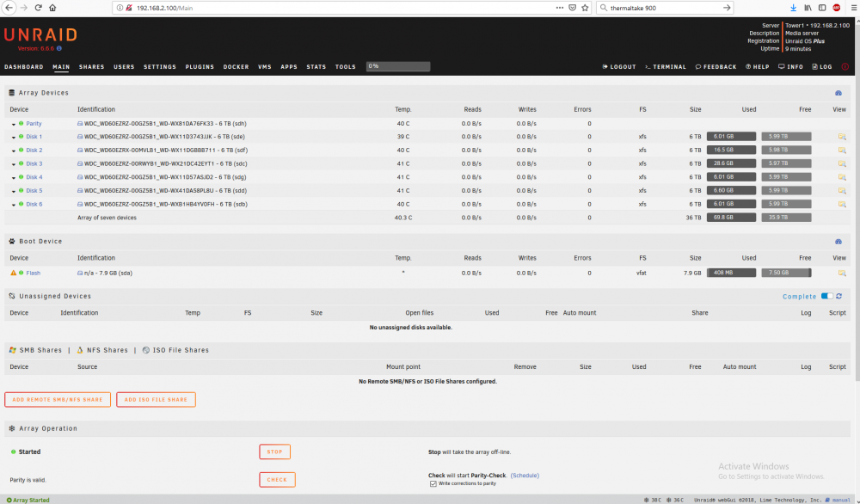Open the Flash device link
The width and height of the screenshot is (860, 504).
point(33,274)
